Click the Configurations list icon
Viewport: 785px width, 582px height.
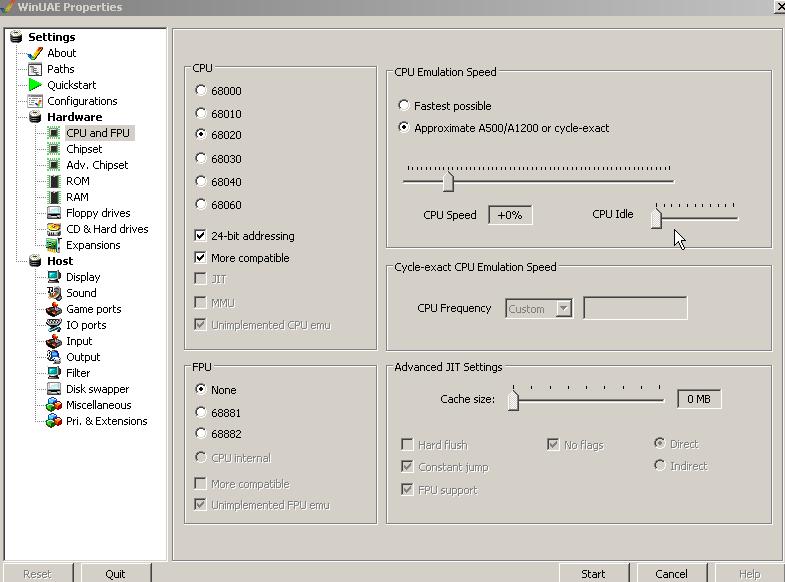35,101
